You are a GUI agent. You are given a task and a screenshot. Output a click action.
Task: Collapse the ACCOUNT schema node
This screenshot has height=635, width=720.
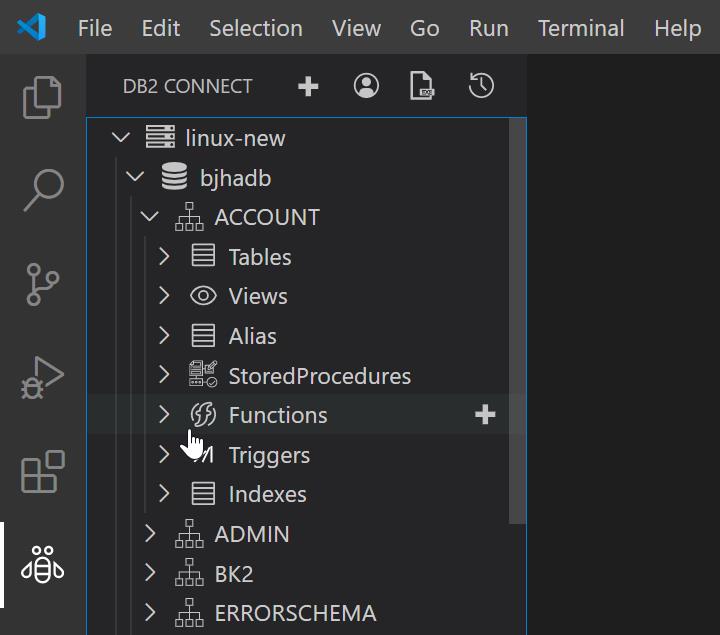click(x=150, y=216)
